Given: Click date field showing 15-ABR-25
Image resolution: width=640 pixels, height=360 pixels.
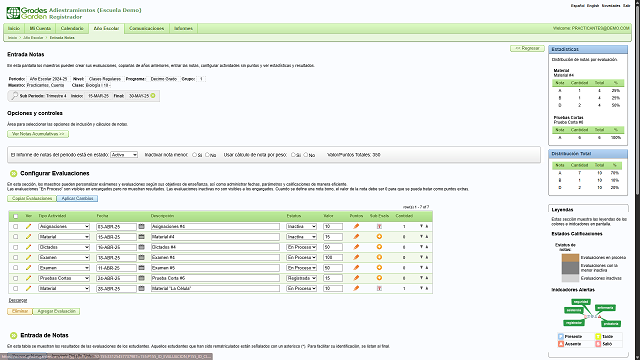Looking at the screenshot, I should click(116, 237).
